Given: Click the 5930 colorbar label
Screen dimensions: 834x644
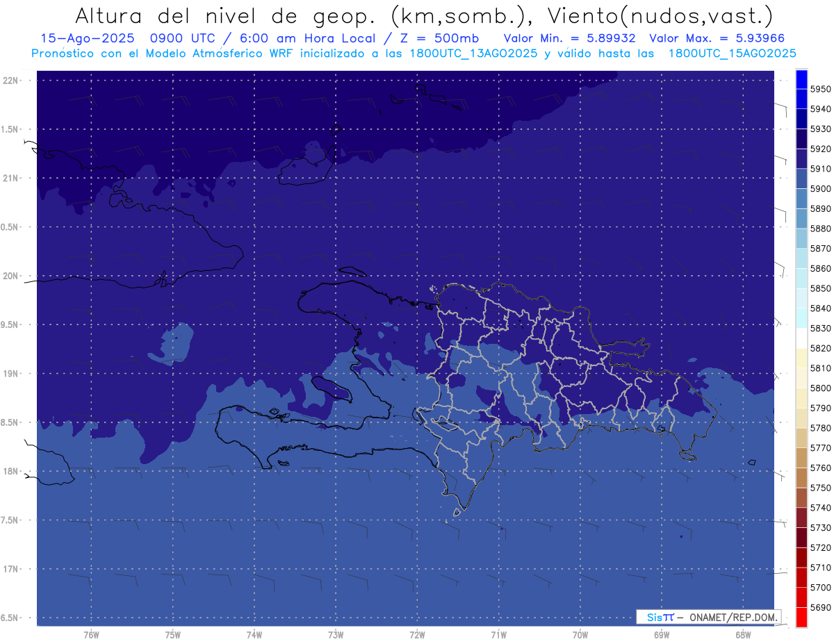Looking at the screenshot, I should click(x=820, y=129).
